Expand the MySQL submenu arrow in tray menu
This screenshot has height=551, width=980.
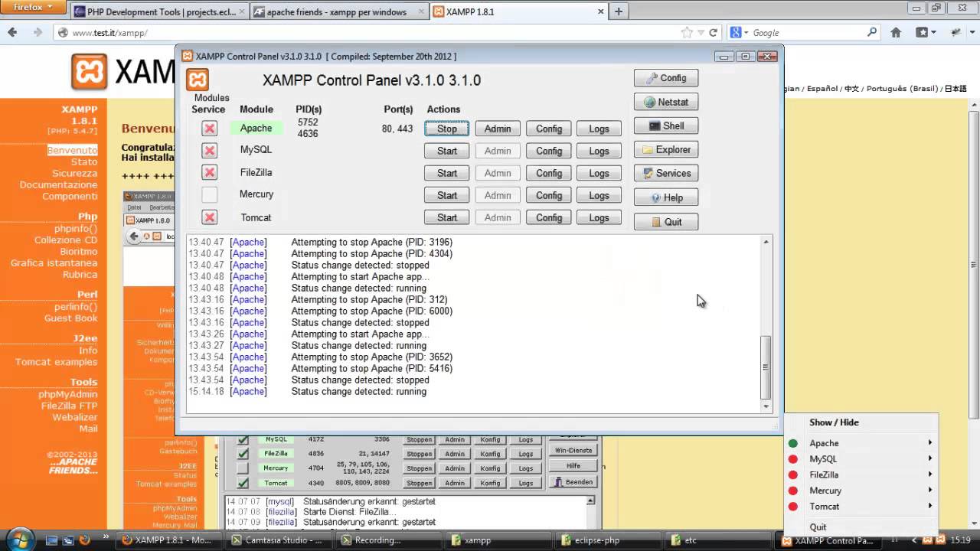click(x=930, y=459)
